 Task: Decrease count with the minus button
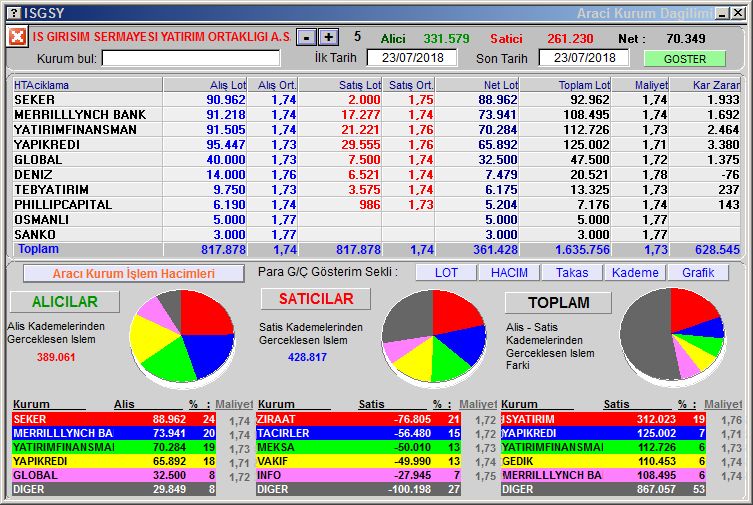[306, 37]
